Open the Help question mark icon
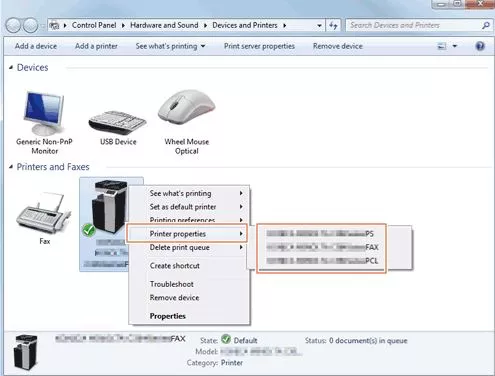Image resolution: width=495 pixels, height=376 pixels. (x=480, y=46)
